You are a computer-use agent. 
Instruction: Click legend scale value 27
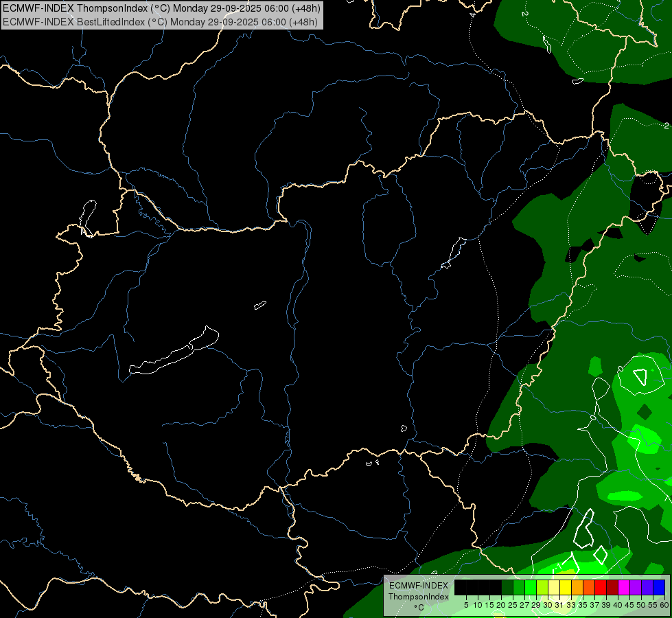coord(524,605)
